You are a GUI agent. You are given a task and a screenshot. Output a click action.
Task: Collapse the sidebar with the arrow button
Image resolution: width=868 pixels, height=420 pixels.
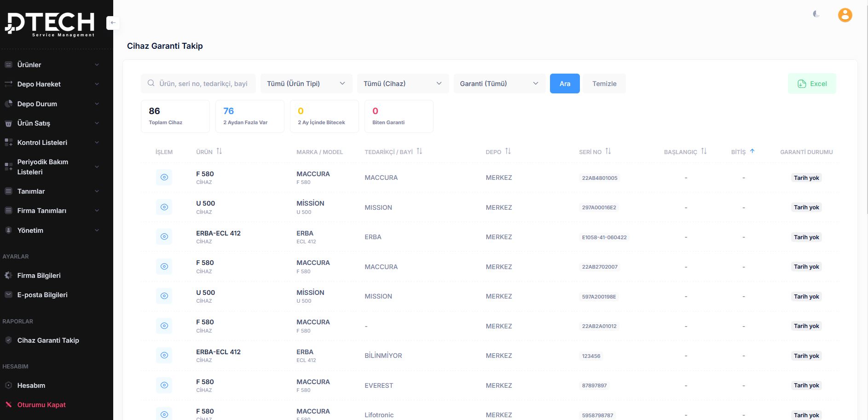[113, 23]
